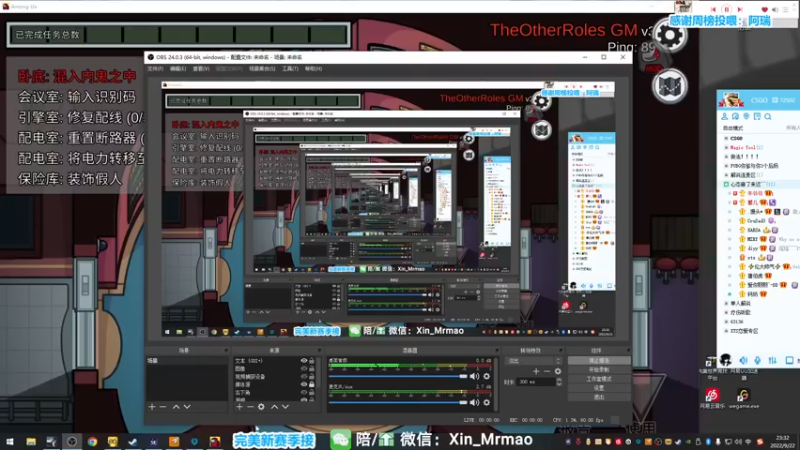Open 麦克风/Aux audio settings gear

point(487,402)
